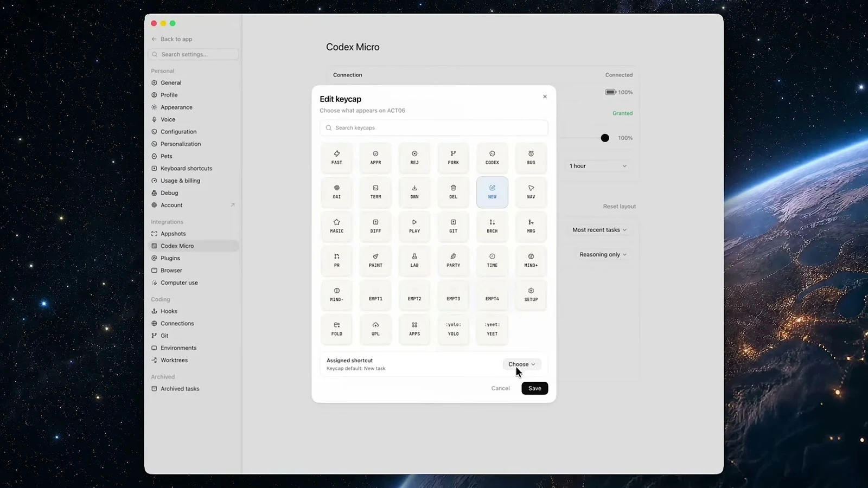Select the DEL trash keycap

(454, 192)
